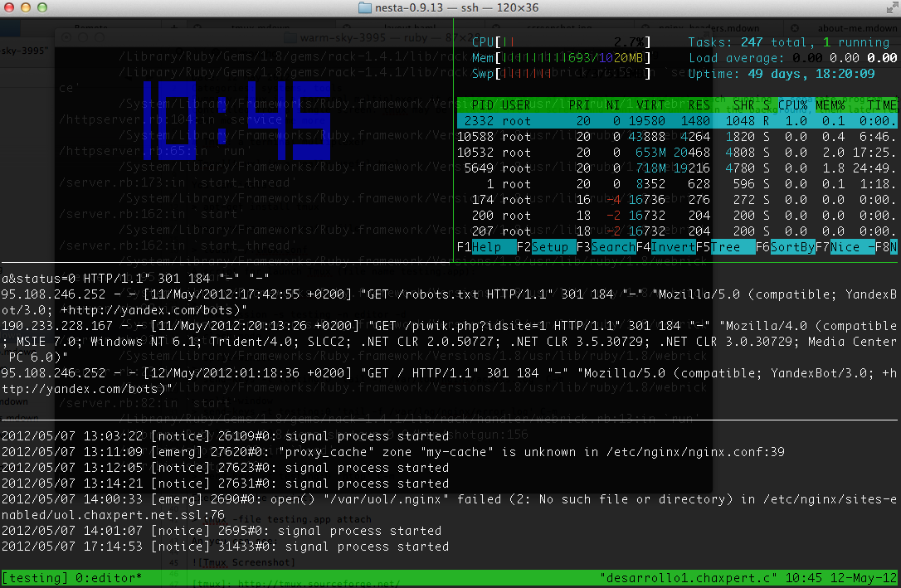Click the folder proxy icon beside nesta-0.9.13 title
The width and height of the screenshot is (901, 588).
[x=364, y=7]
